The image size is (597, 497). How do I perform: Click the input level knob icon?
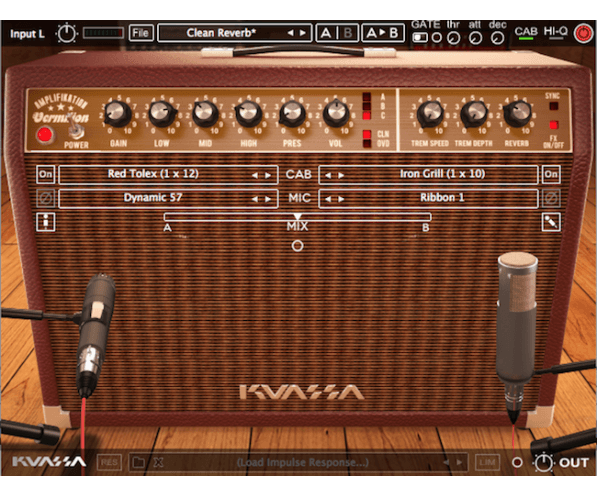[x=67, y=34]
